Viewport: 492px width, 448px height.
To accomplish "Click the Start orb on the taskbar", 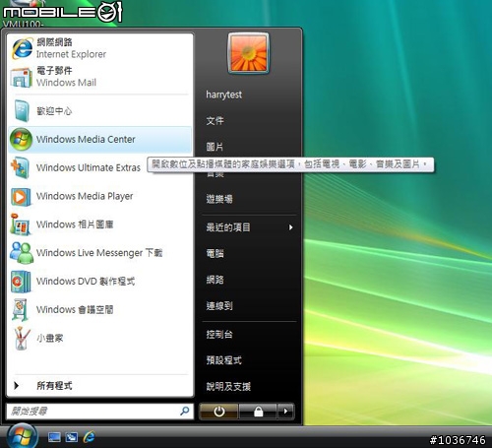I will click(23, 436).
